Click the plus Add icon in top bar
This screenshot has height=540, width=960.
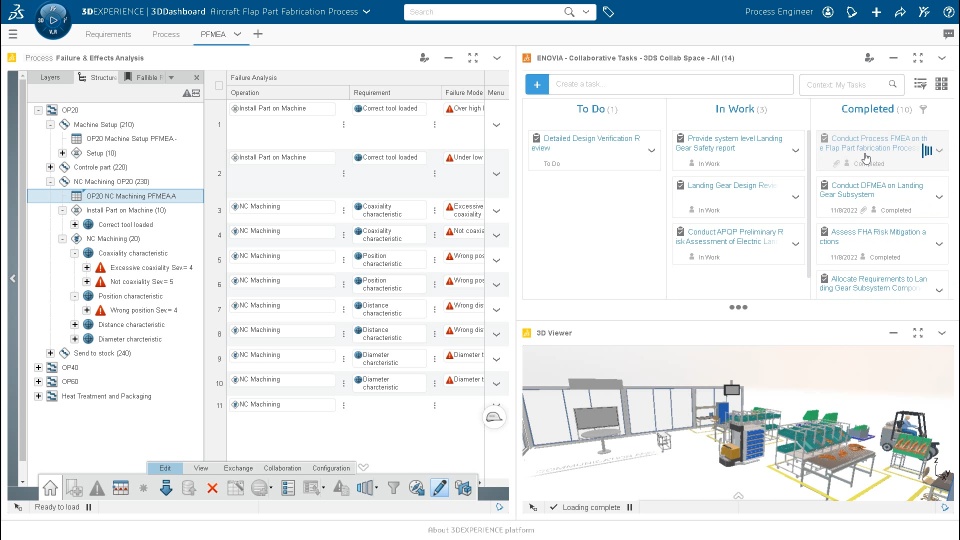876,12
